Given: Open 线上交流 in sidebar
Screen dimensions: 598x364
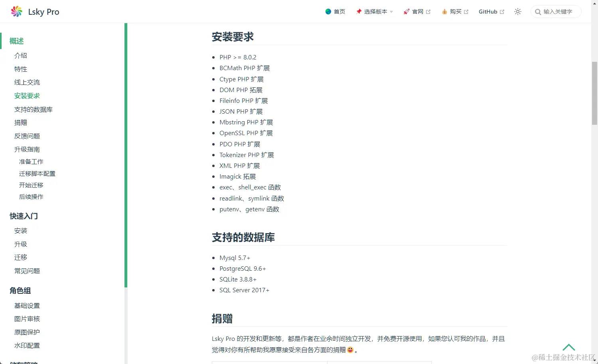Looking at the screenshot, I should [x=27, y=82].
